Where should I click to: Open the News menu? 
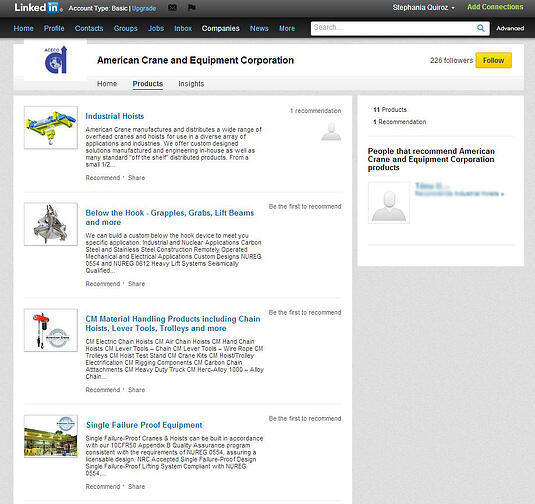259,28
